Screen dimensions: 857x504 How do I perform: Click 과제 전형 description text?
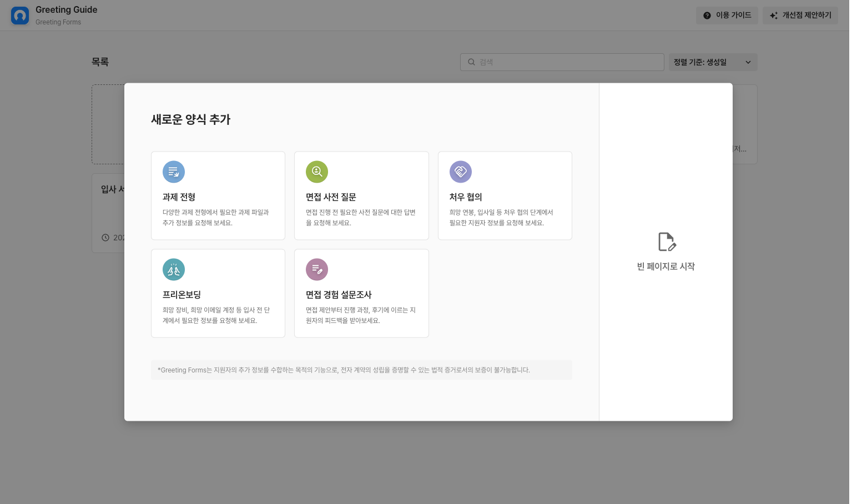coord(216,218)
